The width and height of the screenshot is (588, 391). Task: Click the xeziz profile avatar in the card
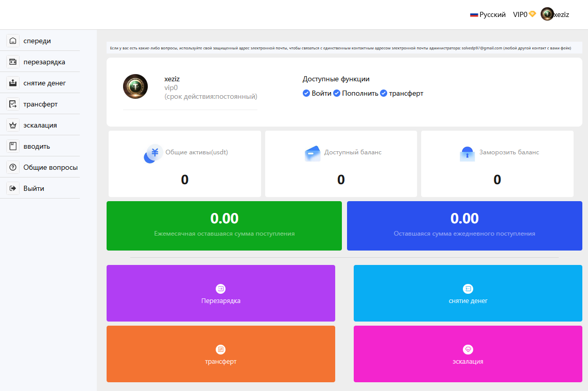[x=135, y=86]
